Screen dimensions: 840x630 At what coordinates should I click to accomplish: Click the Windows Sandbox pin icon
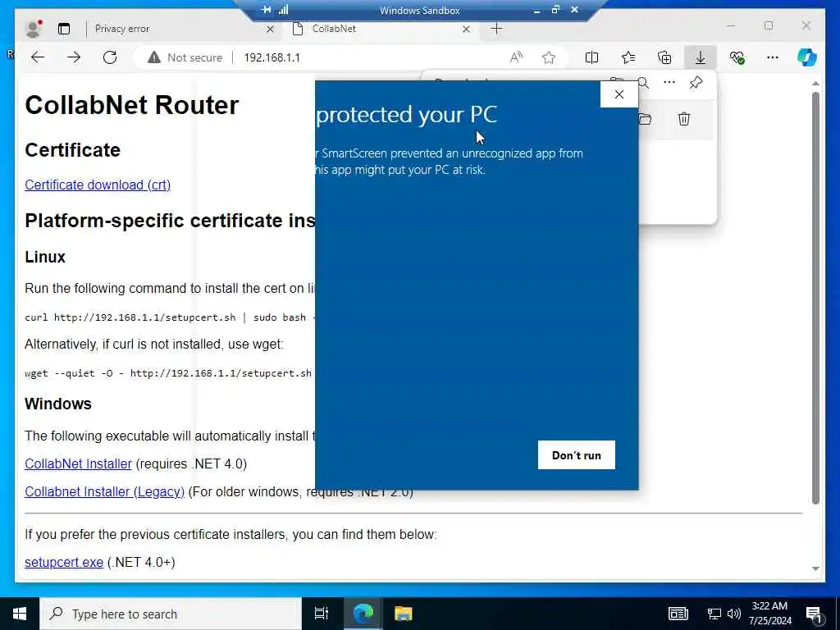266,10
